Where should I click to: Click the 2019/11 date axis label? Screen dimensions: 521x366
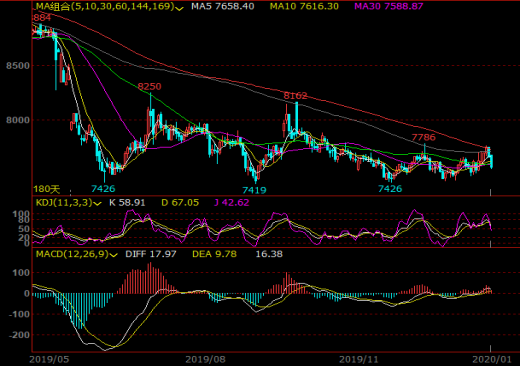coord(359,359)
